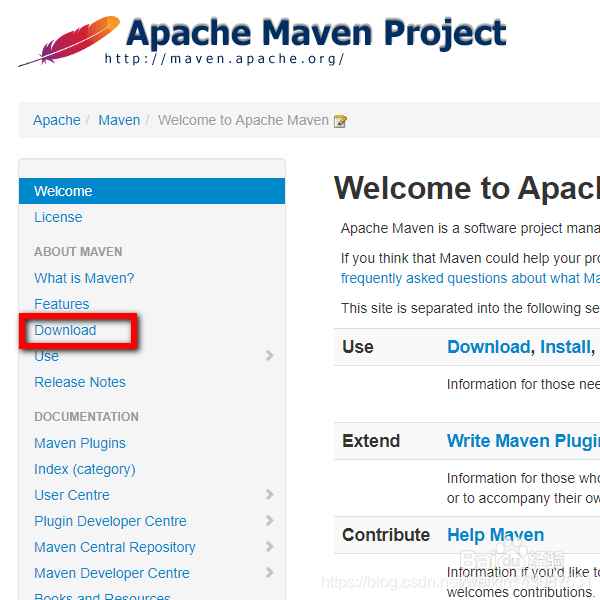Open the Download sidebar link
600x600 pixels.
(65, 330)
